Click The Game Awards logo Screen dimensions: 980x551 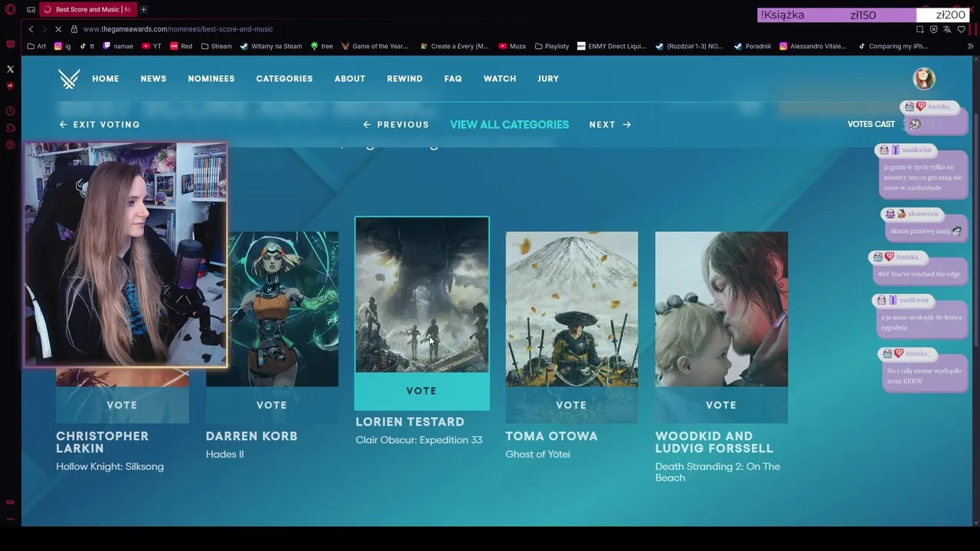click(69, 79)
